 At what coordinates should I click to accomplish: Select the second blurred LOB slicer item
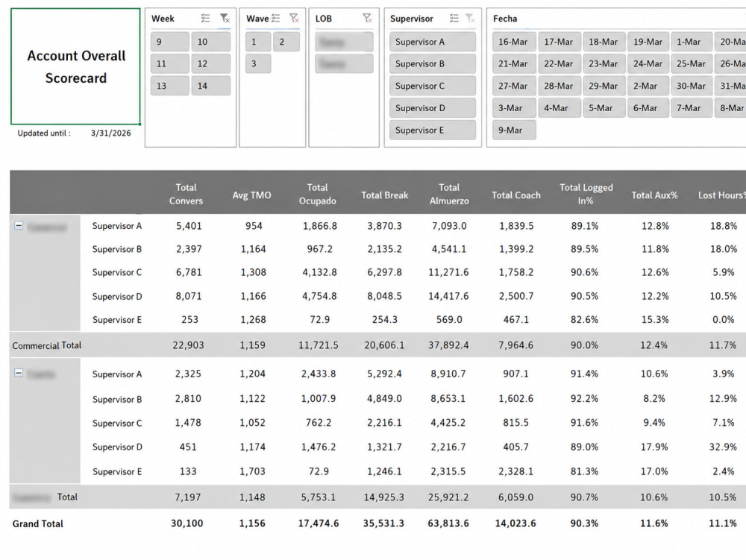(x=344, y=63)
